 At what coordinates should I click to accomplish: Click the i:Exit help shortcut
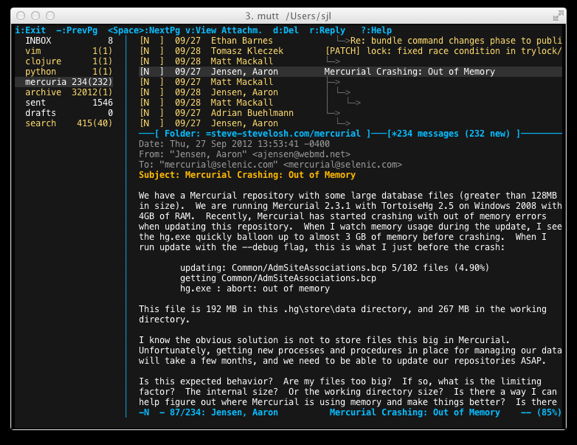click(31, 30)
